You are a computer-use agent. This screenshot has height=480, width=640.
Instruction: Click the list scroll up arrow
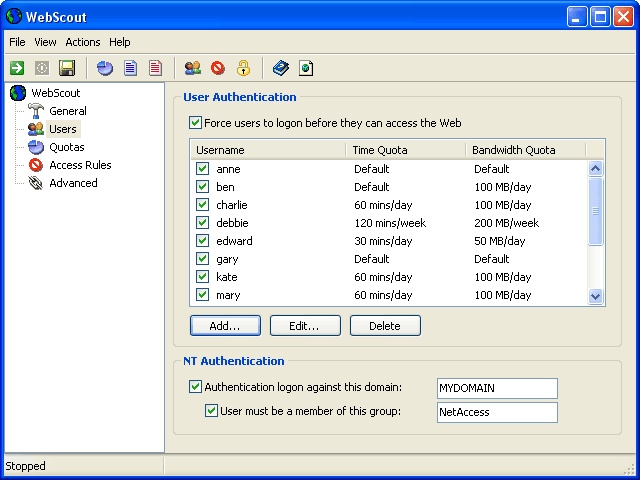[596, 168]
